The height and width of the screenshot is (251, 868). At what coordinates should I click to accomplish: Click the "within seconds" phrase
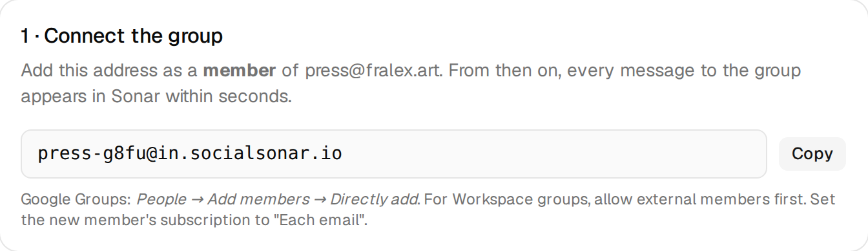[229, 97]
